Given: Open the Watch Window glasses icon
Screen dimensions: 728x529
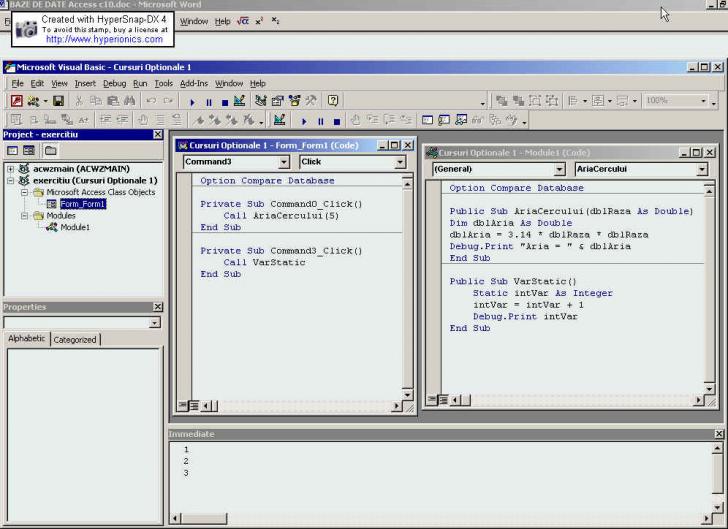Looking at the screenshot, I should point(461,120).
